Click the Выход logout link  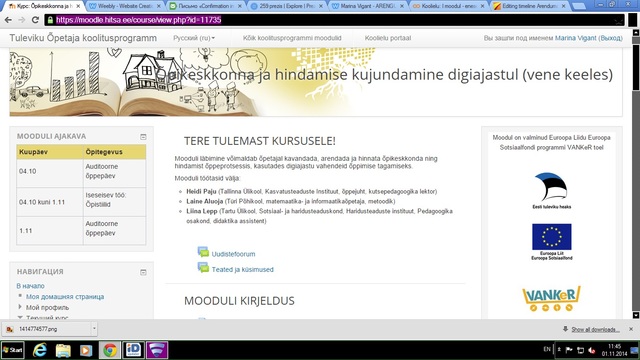[x=610, y=38]
